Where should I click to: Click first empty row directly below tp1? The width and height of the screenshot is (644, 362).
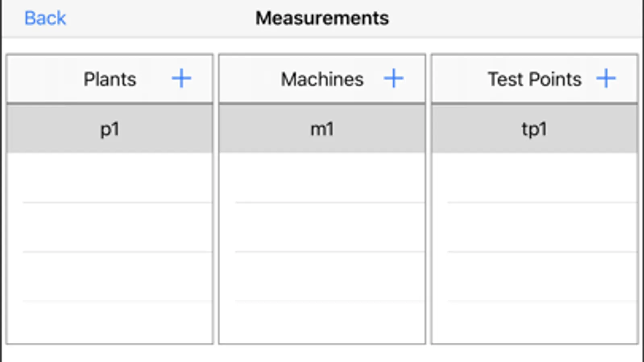[534, 178]
